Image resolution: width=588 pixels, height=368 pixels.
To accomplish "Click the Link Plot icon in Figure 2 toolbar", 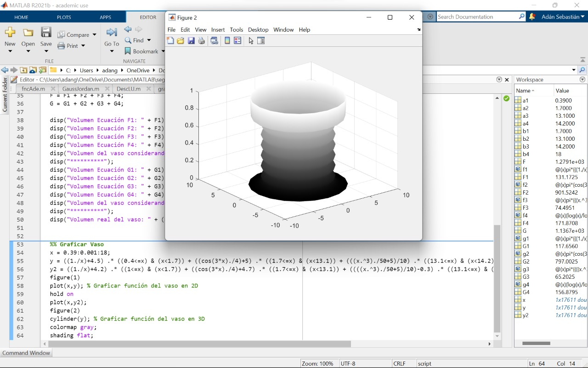I will [x=214, y=40].
